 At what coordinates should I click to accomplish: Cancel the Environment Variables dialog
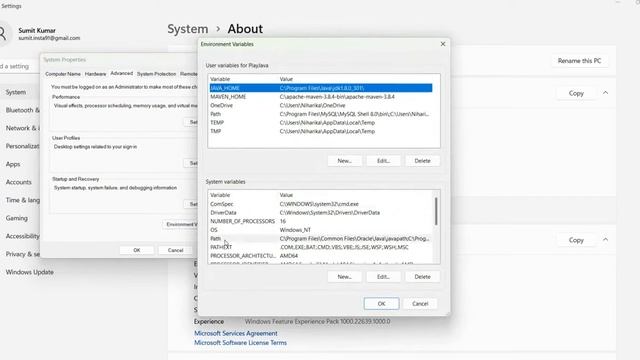420,304
